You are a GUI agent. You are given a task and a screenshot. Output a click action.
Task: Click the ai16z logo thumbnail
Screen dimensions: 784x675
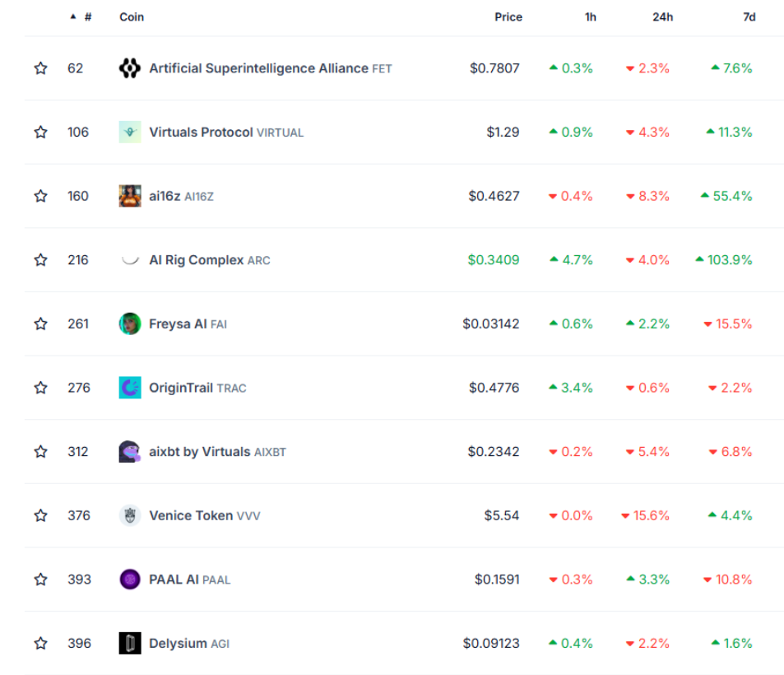click(x=129, y=196)
